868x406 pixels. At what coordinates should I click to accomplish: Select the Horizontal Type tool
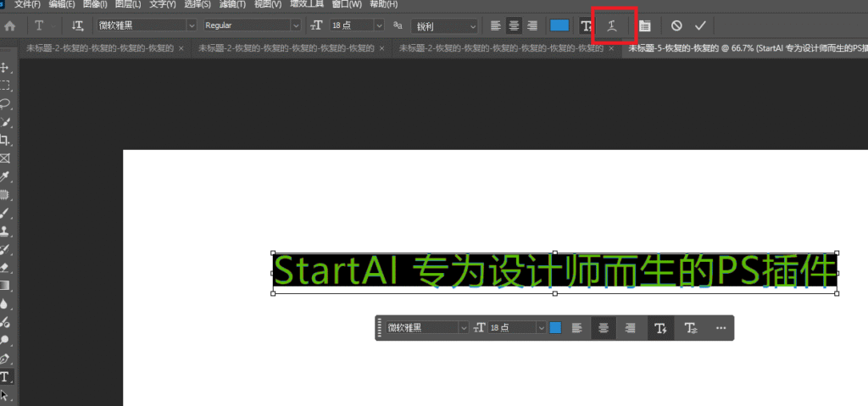(x=6, y=376)
